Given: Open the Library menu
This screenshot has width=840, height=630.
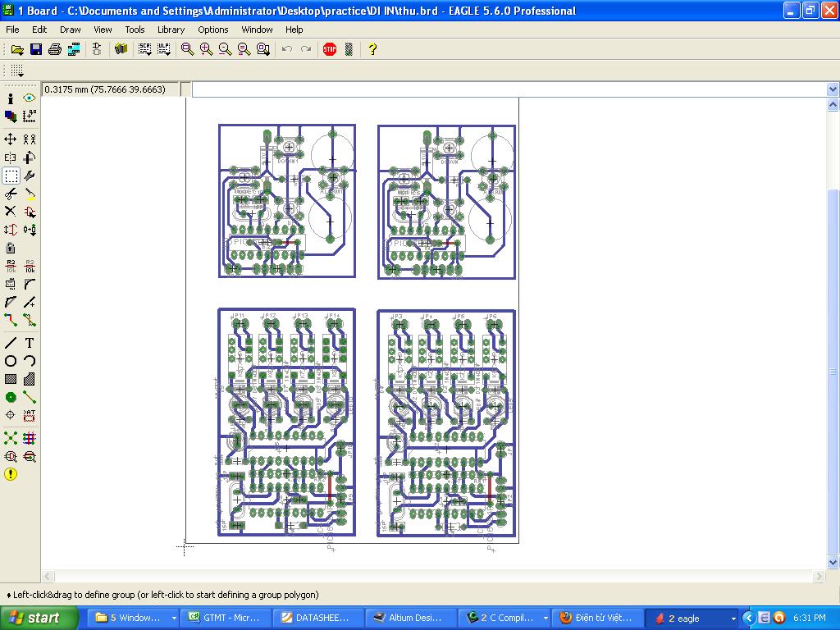Looking at the screenshot, I should click(171, 30).
